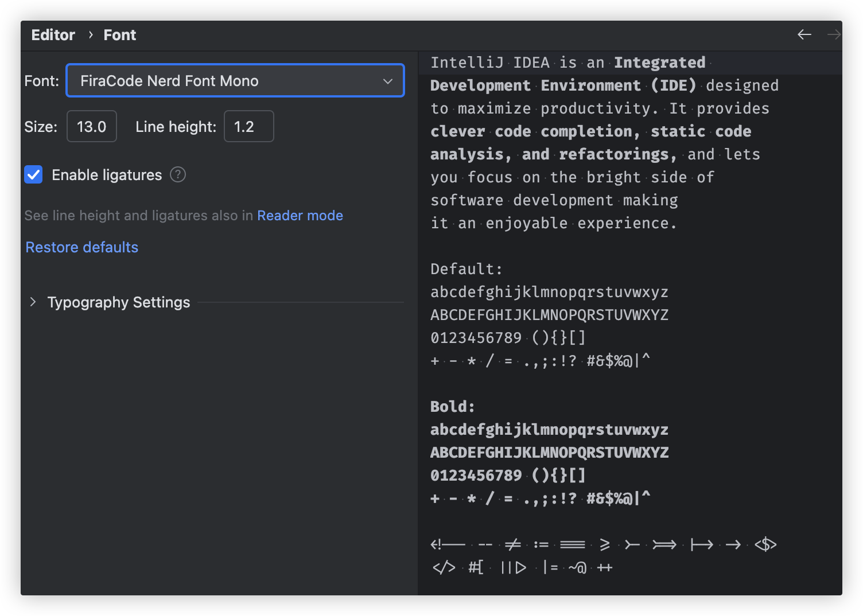This screenshot has height=616, width=863.
Task: Click the back navigation arrow
Action: tap(804, 35)
